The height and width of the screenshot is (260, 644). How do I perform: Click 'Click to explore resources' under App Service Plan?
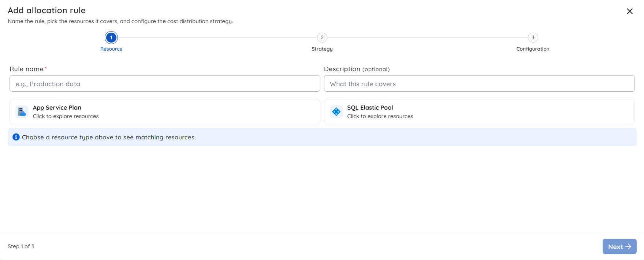coord(66,116)
